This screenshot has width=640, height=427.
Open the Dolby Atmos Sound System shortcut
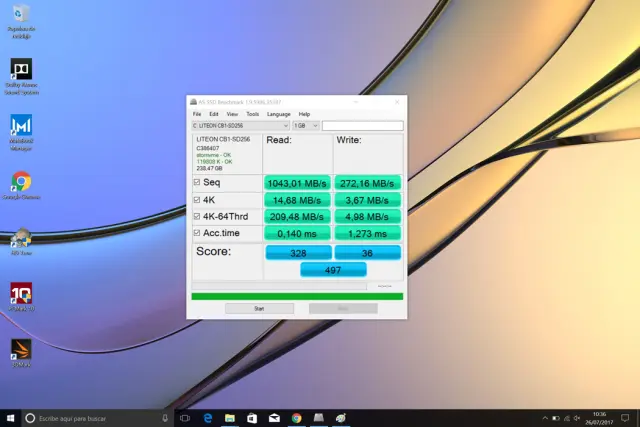coord(21,69)
